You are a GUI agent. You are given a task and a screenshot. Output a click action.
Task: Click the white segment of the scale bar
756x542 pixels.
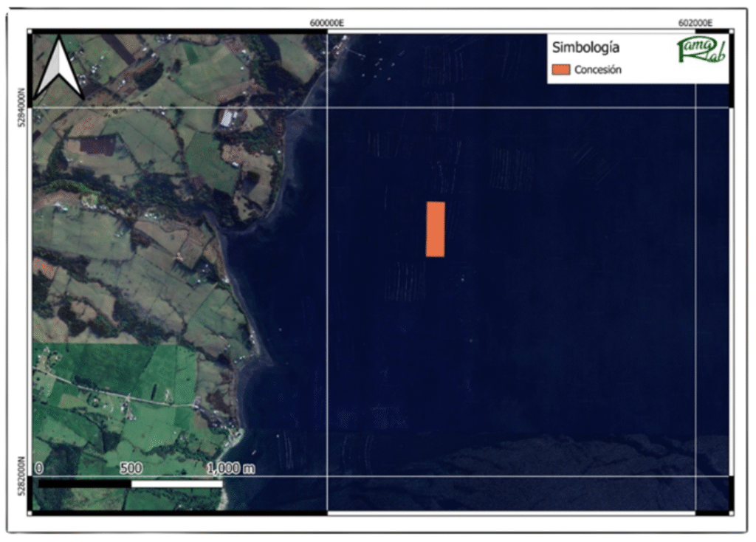pyautogui.click(x=176, y=484)
